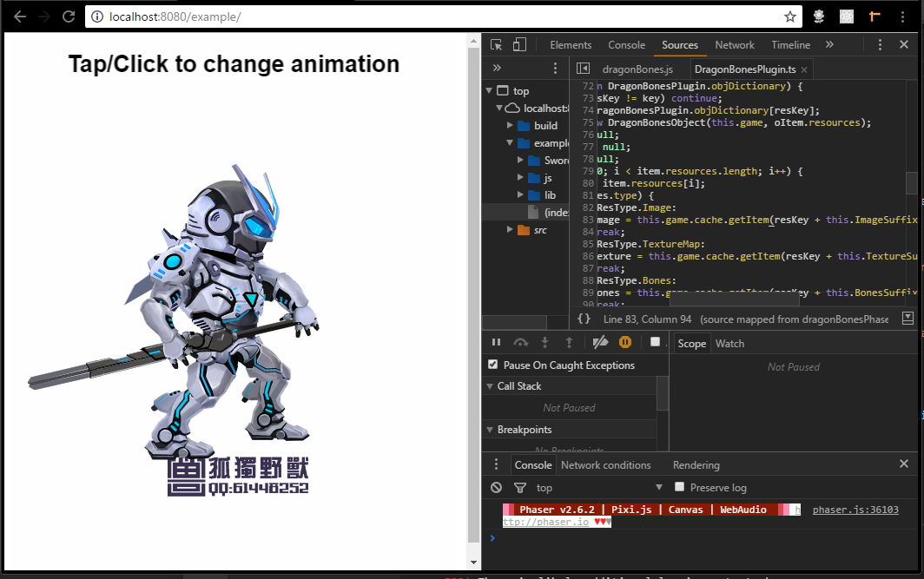Screen dimensions: 924x579
Task: Open the (index) file in navigator
Action: tap(557, 213)
